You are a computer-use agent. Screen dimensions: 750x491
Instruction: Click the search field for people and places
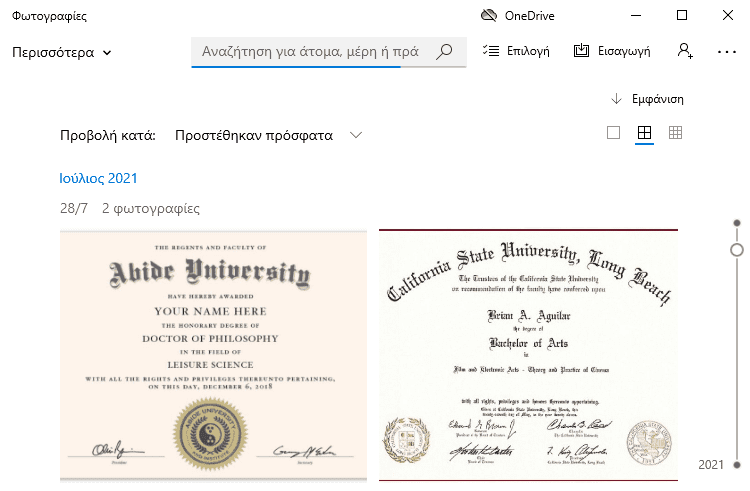point(329,52)
